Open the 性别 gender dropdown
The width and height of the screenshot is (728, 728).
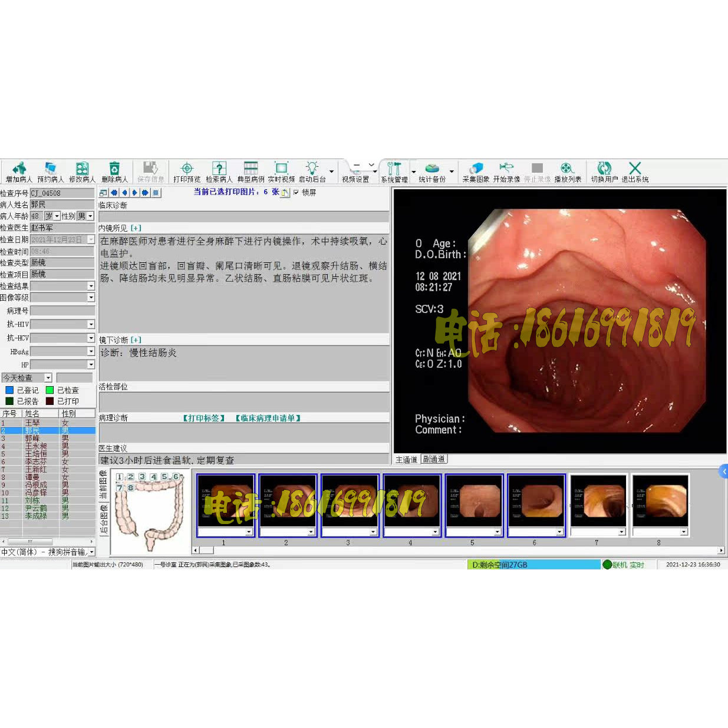pos(90,216)
